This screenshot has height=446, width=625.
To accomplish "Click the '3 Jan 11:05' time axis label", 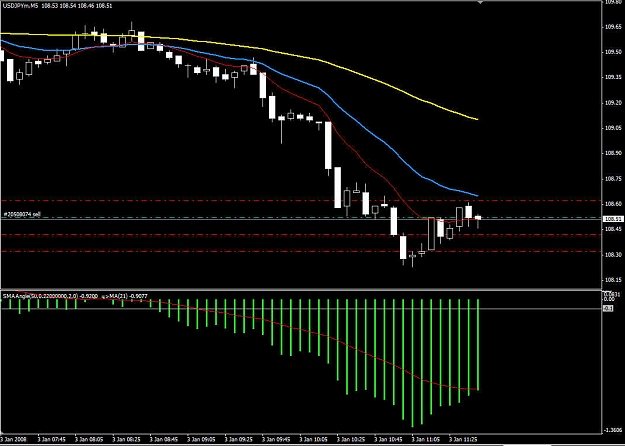I will coord(426,439).
